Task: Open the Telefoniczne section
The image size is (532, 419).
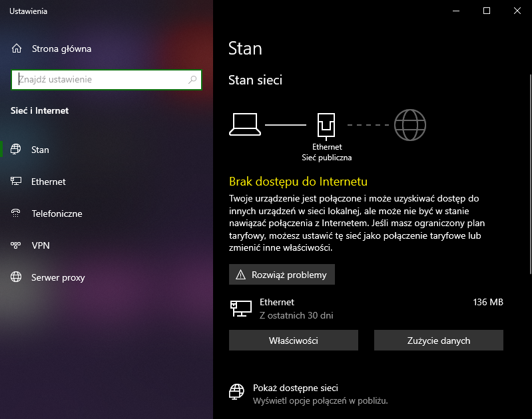Action: tap(57, 213)
